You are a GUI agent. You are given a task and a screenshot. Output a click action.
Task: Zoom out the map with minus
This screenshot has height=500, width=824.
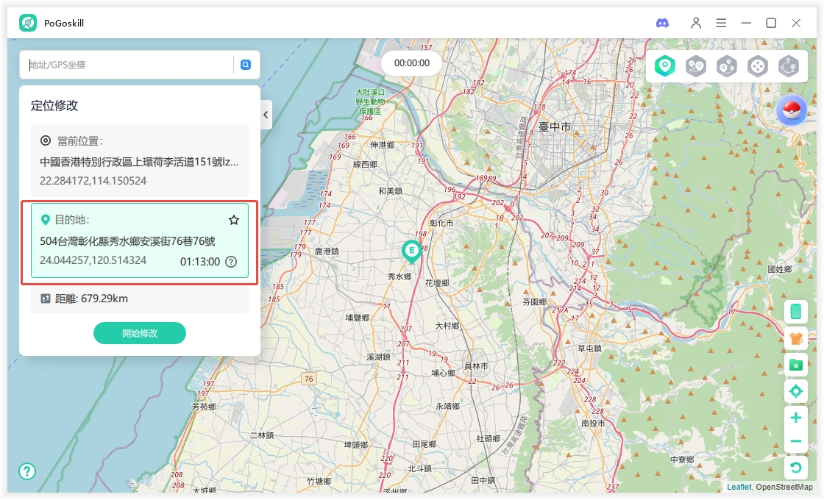[796, 442]
